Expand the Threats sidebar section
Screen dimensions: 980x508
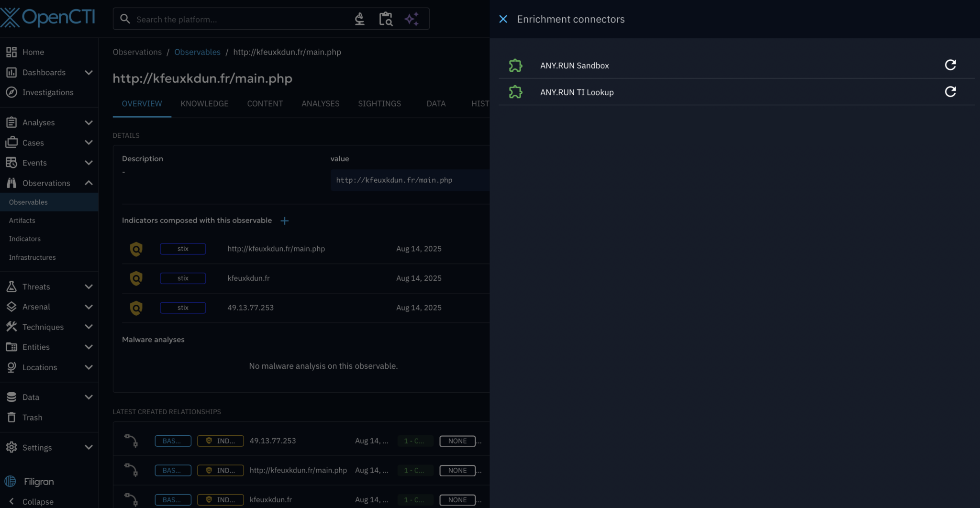[89, 287]
